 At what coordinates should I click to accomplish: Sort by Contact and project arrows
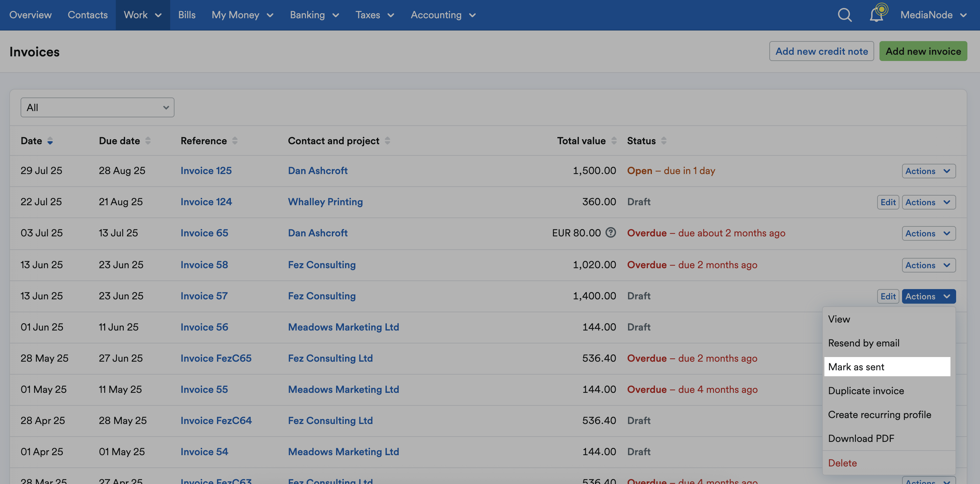click(387, 141)
